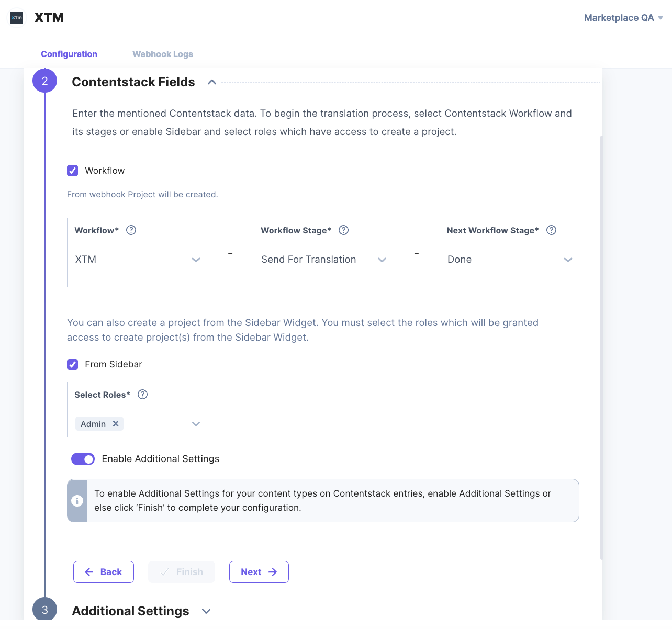Collapse the Contentstack Fields section
672x629 pixels.
point(212,82)
